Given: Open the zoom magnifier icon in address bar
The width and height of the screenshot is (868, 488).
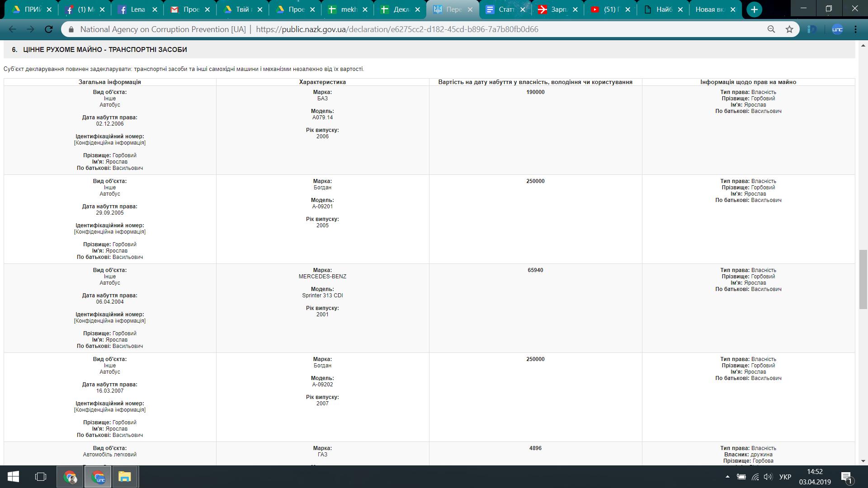Looking at the screenshot, I should click(x=771, y=29).
